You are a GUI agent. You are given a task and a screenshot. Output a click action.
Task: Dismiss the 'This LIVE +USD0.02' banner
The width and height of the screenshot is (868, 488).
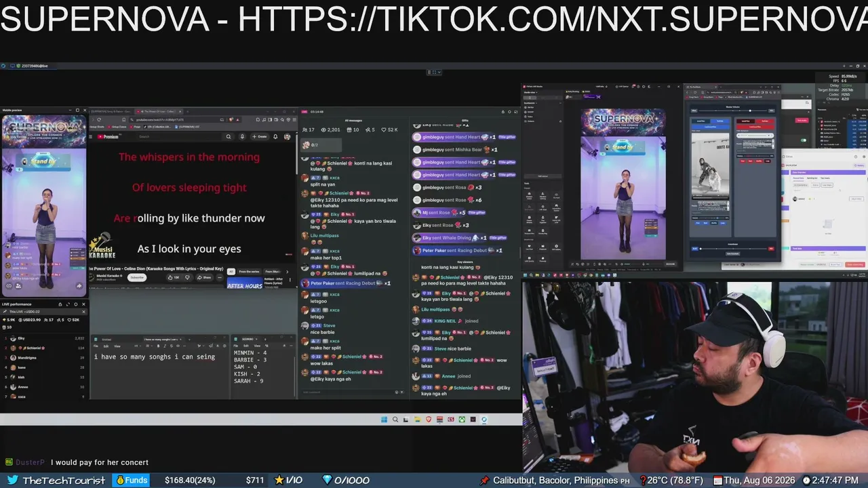point(83,312)
